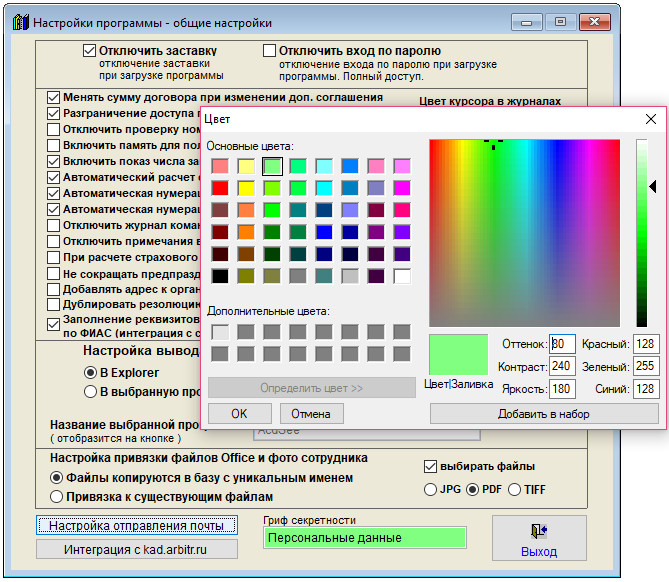Image resolution: width=669 pixels, height=582 pixels.
Task: Click the first empty custom color slot
Action: click(x=220, y=331)
